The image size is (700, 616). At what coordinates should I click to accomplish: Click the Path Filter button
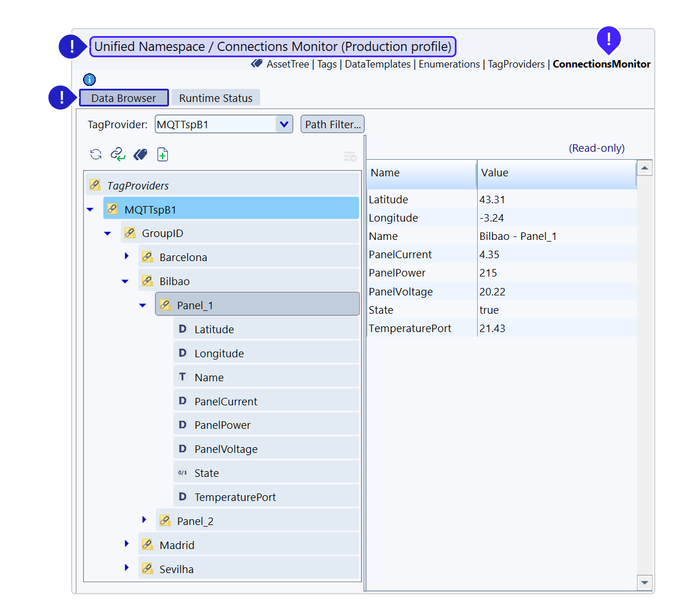coord(332,124)
